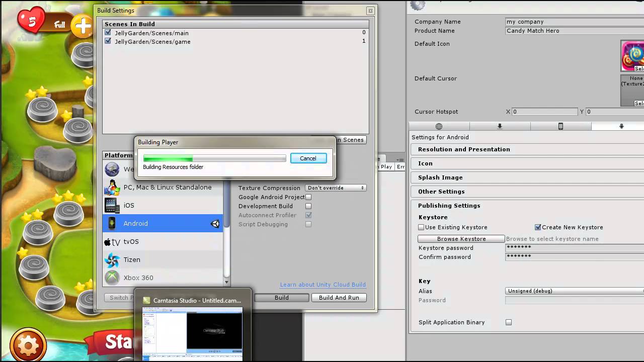Enable Split Application Binary checkbox
Viewport: 644px width, 362px height.
pos(509,322)
